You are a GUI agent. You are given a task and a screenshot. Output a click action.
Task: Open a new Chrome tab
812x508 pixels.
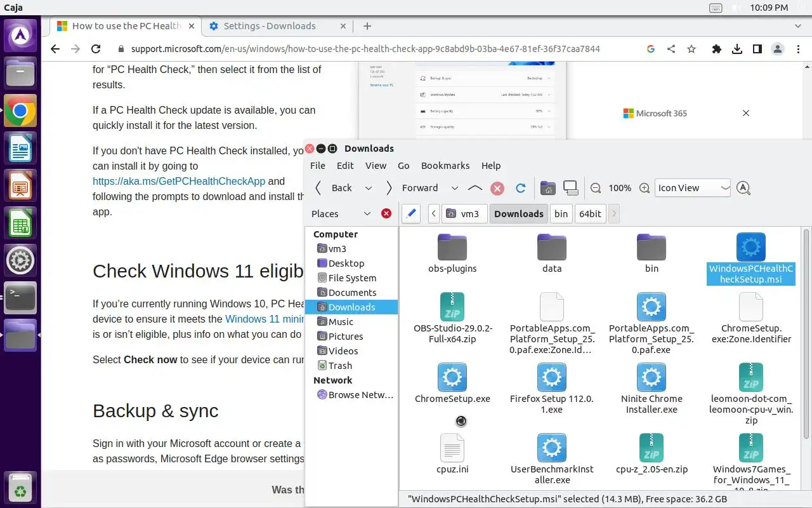pos(367,26)
